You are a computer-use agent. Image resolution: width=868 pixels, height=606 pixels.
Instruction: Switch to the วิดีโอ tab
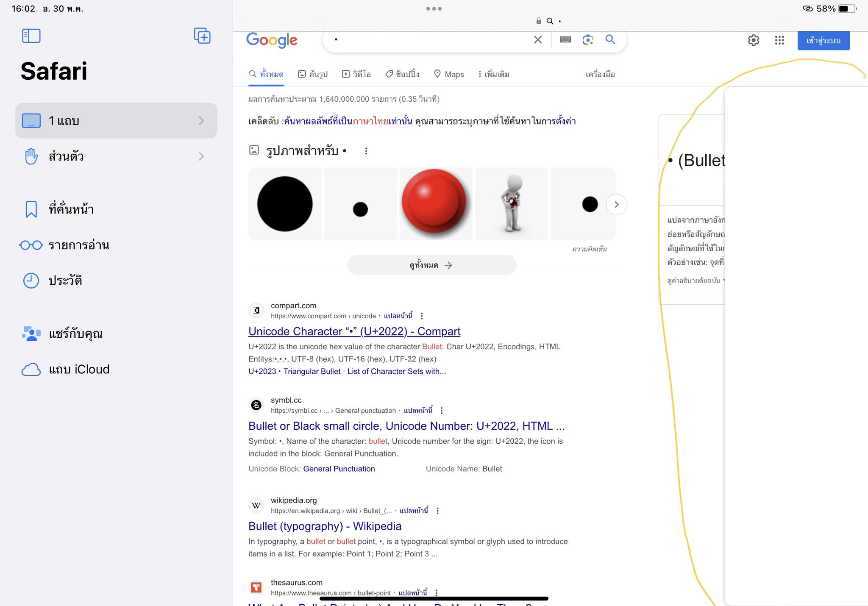point(356,74)
